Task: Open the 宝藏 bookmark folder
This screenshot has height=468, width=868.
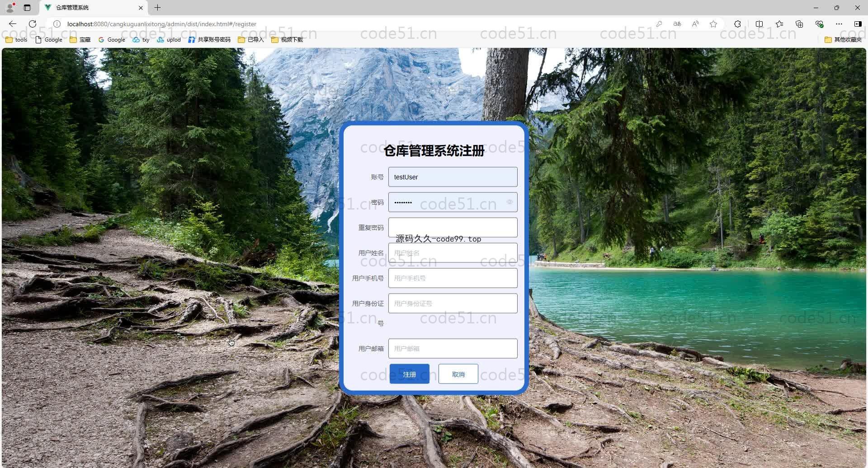Action: (80, 40)
